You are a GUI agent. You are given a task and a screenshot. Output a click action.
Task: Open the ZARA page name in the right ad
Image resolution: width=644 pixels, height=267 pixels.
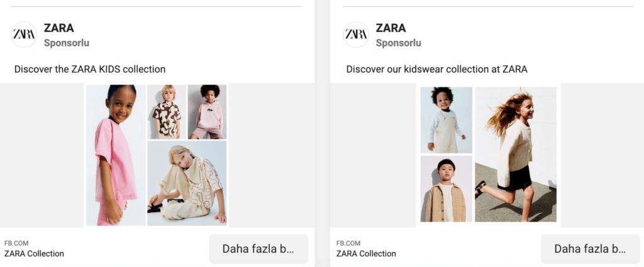point(391,28)
